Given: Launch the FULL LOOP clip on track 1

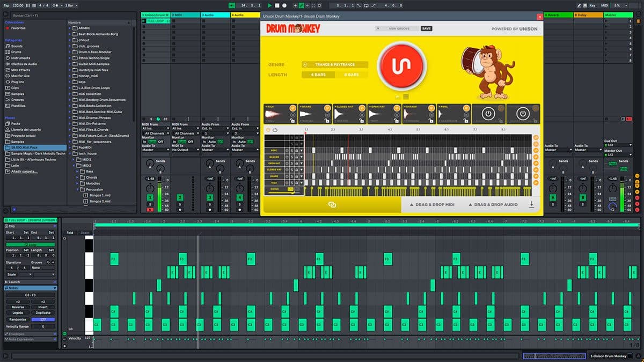Looking at the screenshot, I should coord(144,21).
